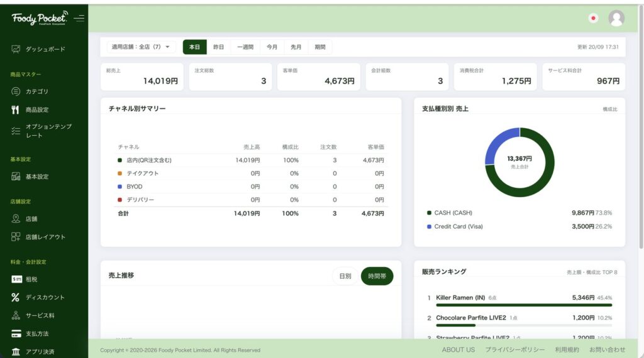Viewport: 644px width, 358px height.
Task: Click the サービス料 people icon
Action: pyautogui.click(x=16, y=315)
